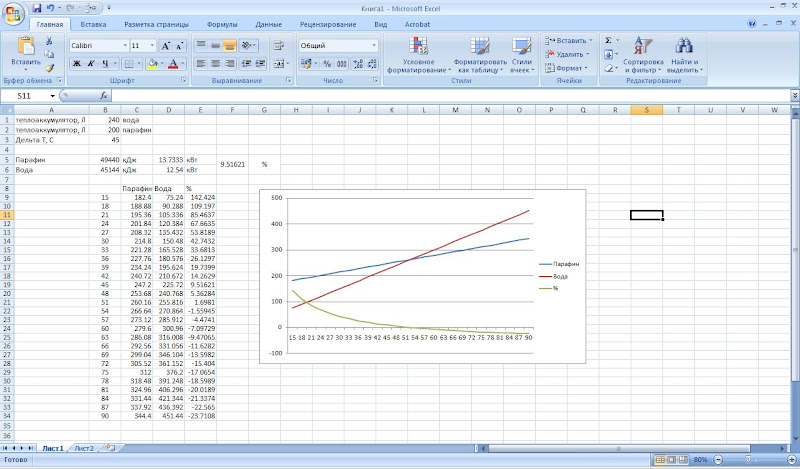Switch to the Вставка ribbon tab
The image size is (800, 469).
[x=93, y=22]
